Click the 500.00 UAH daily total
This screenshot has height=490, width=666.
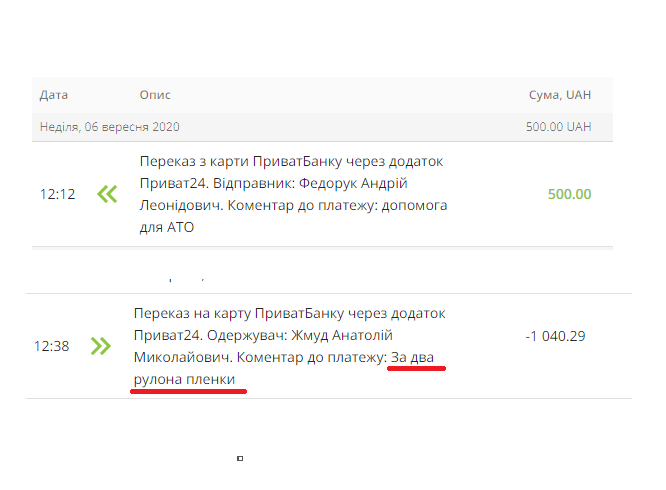559,127
